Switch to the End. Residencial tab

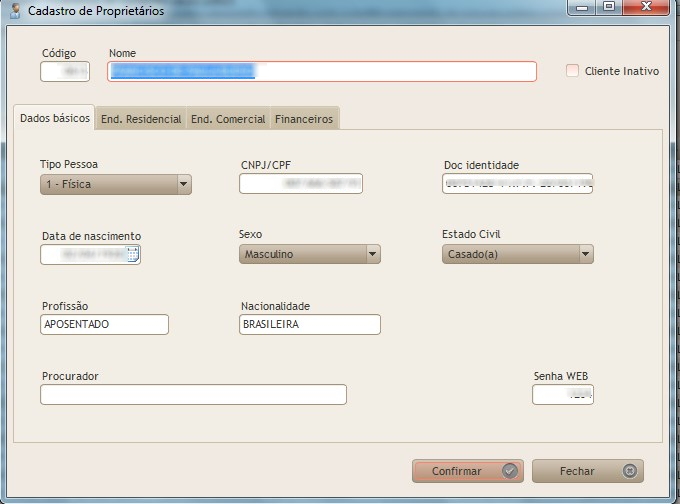pos(141,118)
